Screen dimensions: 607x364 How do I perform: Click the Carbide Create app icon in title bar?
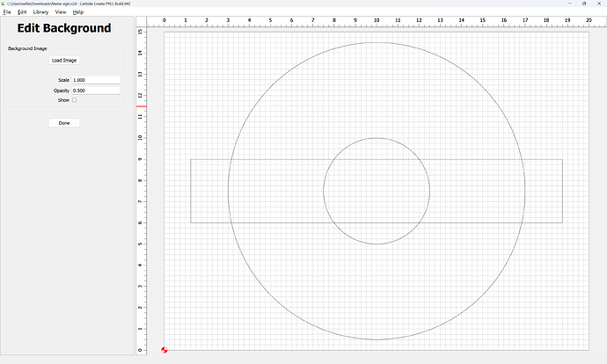tap(4, 4)
